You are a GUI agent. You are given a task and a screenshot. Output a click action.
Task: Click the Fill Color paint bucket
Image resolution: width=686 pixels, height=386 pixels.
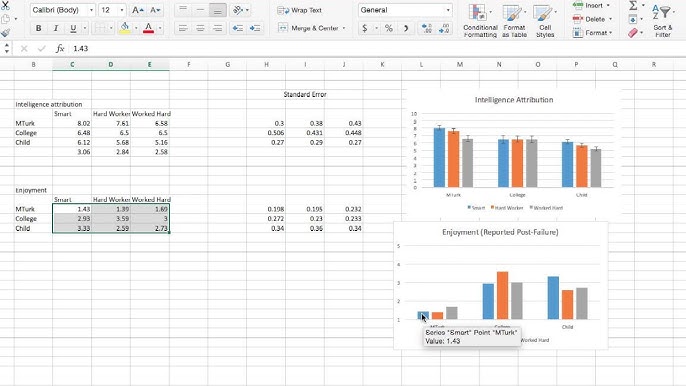(125, 28)
